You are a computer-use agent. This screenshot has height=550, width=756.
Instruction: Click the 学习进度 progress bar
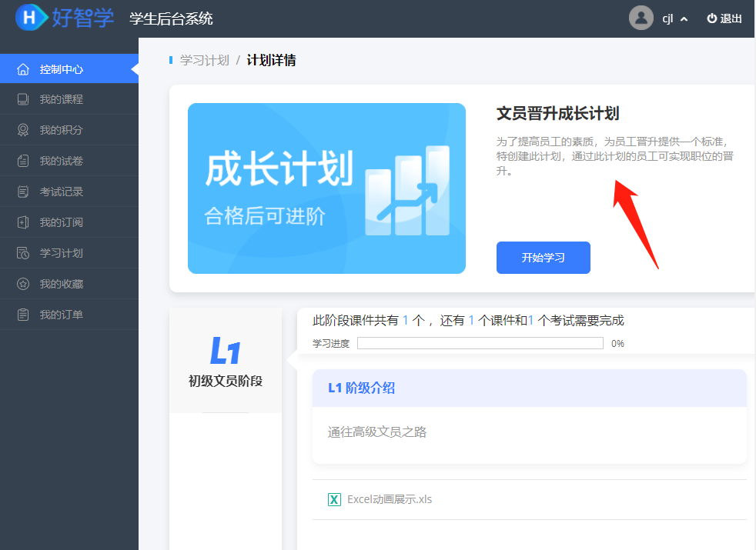pos(480,343)
